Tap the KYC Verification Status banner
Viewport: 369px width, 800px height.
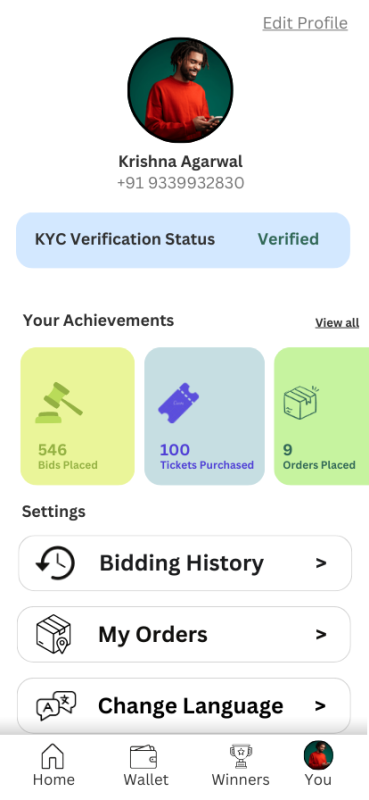click(183, 240)
